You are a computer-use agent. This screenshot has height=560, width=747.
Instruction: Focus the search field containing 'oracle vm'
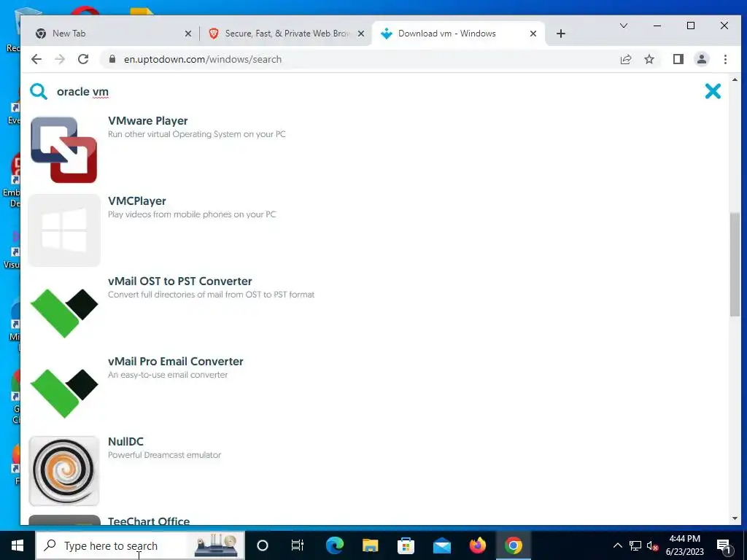pyautogui.click(x=371, y=91)
